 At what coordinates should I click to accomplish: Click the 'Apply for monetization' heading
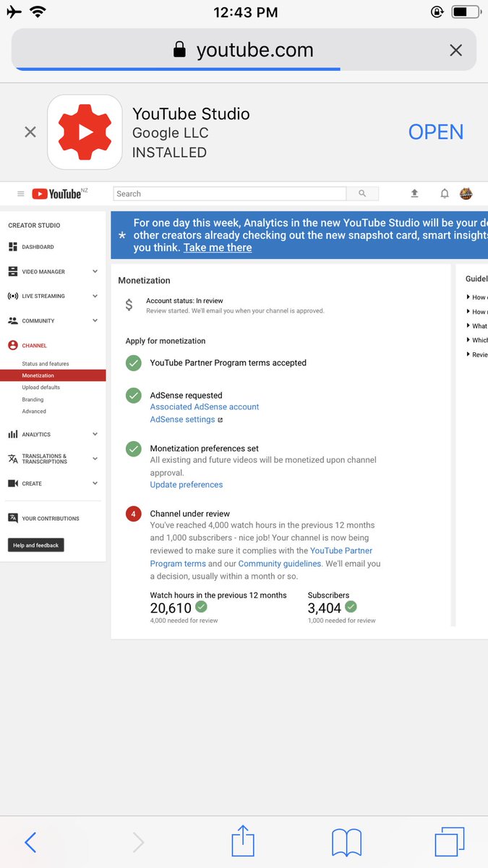166,341
